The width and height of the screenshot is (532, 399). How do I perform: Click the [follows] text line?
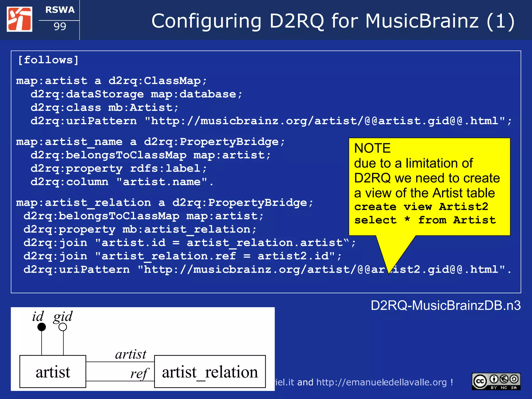click(x=48, y=60)
